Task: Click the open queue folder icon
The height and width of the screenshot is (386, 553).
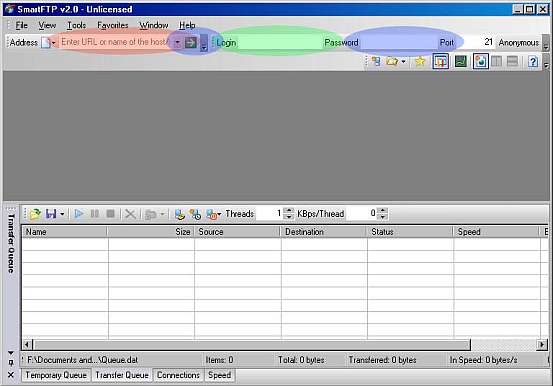Action: click(35, 213)
